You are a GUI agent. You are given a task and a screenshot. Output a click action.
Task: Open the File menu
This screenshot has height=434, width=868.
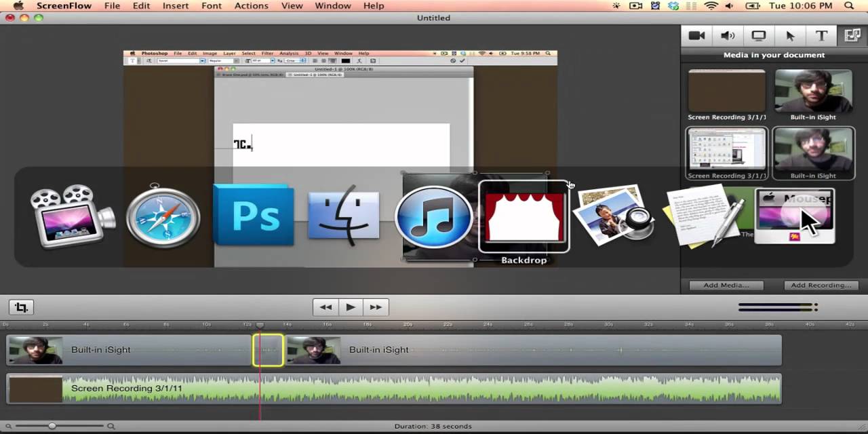pyautogui.click(x=112, y=5)
